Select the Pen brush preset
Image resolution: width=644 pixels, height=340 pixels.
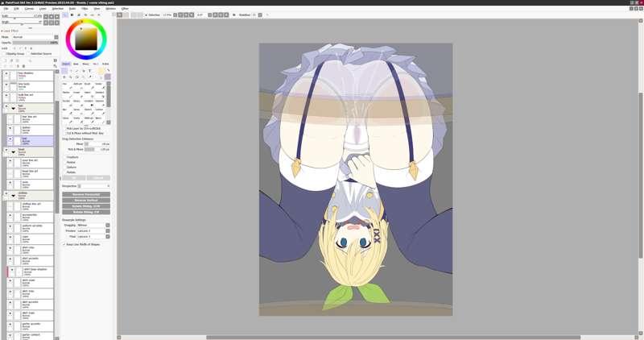point(68,85)
